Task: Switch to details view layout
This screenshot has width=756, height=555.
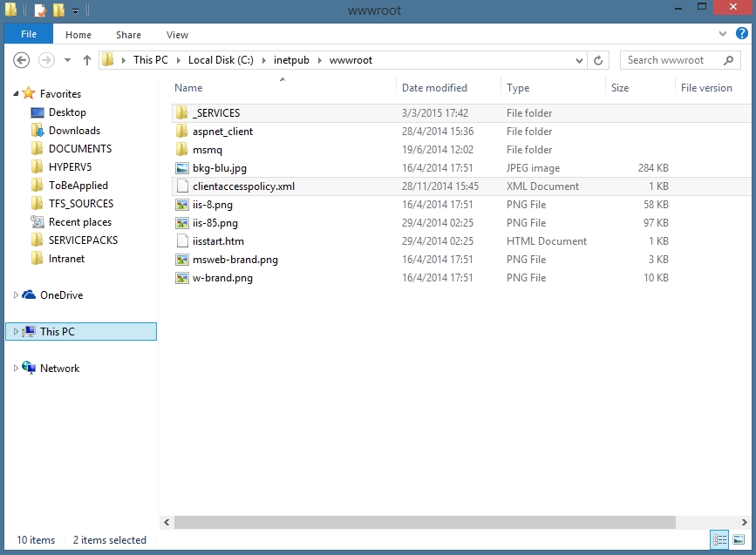Action: pyautogui.click(x=719, y=539)
